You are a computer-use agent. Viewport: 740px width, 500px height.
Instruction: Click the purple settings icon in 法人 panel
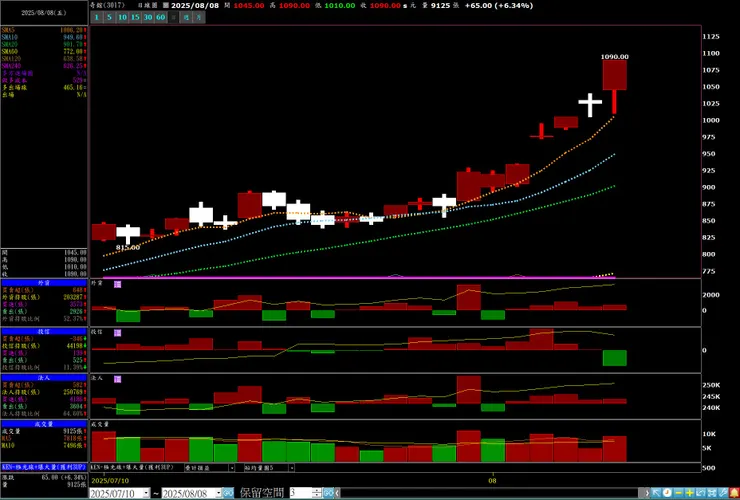118,379
